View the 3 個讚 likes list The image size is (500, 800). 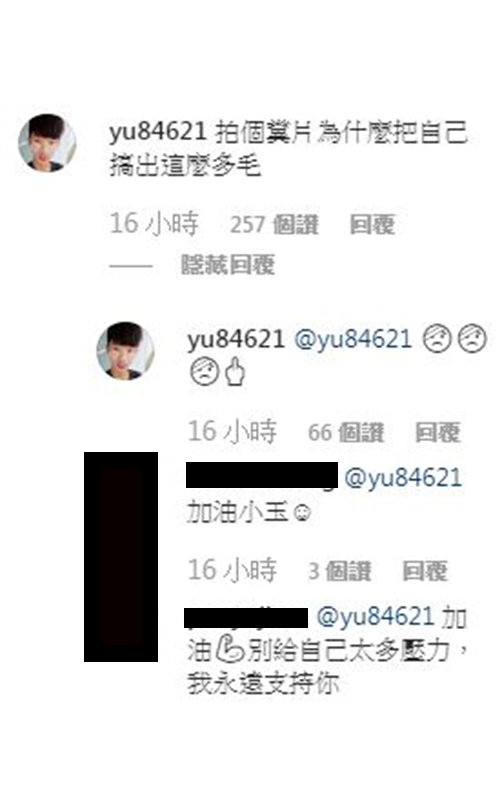click(x=340, y=571)
